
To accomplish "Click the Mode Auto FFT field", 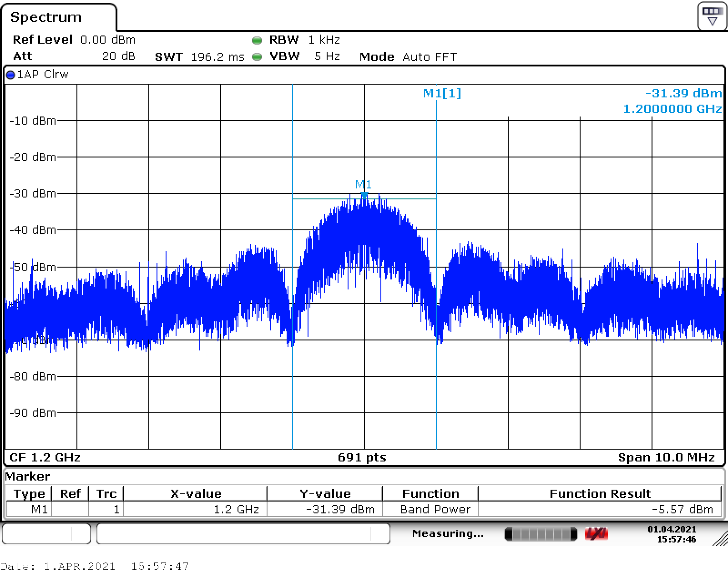I will 408,57.
